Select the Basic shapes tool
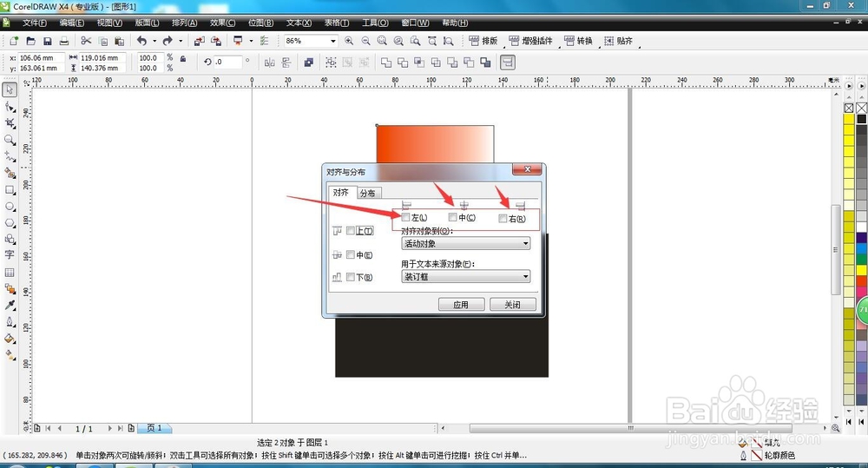 pos(10,239)
